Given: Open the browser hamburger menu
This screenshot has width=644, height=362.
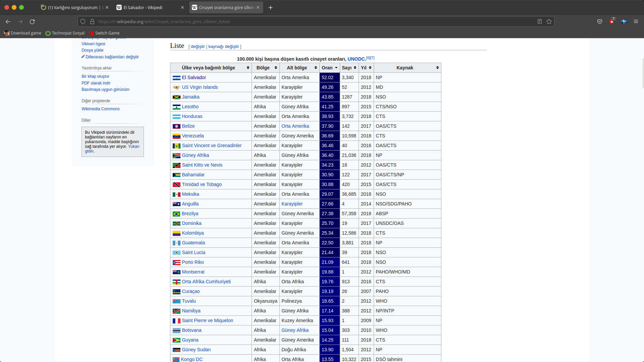Looking at the screenshot, I should pyautogui.click(x=636, y=21).
